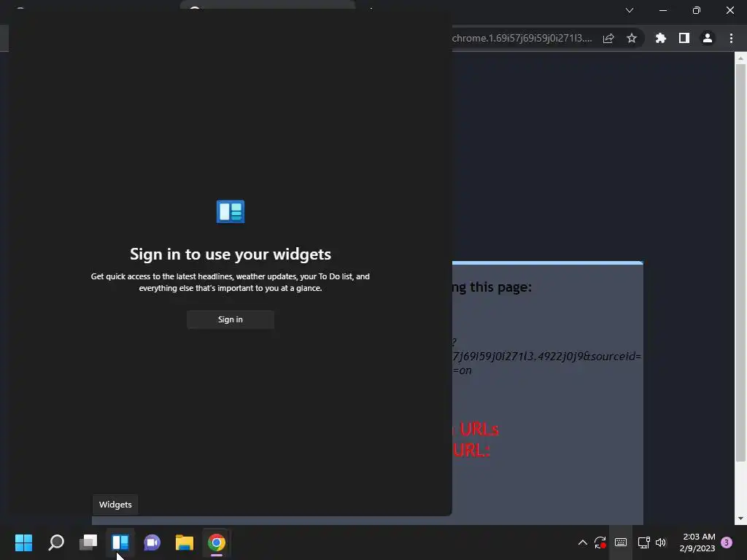The image size is (747, 560).
Task: Open Chrome tab search dropdown chevron
Action: (x=630, y=10)
